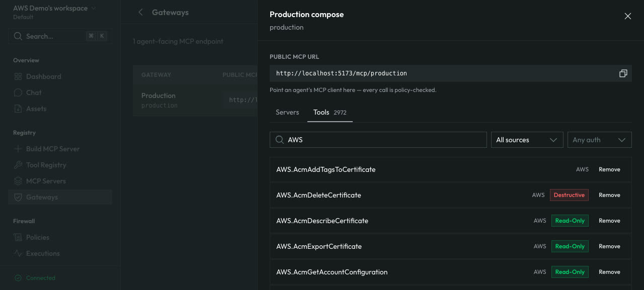This screenshot has width=644, height=290.
Task: Click the Read-Only badge on AcmGetAccountConfiguration
Action: [570, 272]
